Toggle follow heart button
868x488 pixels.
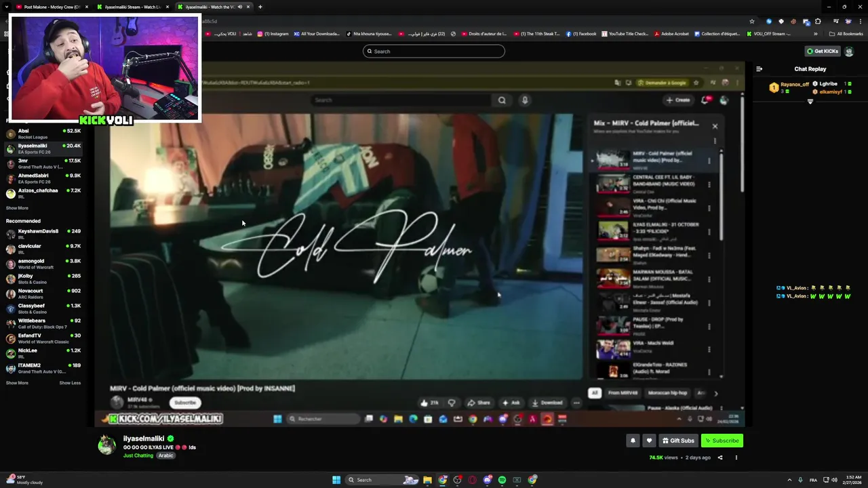(649, 441)
